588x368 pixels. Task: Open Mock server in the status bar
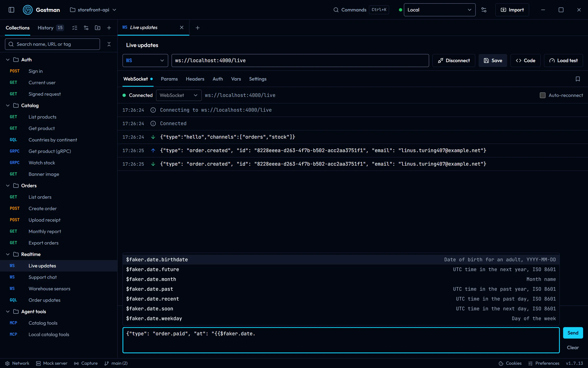[x=51, y=363]
